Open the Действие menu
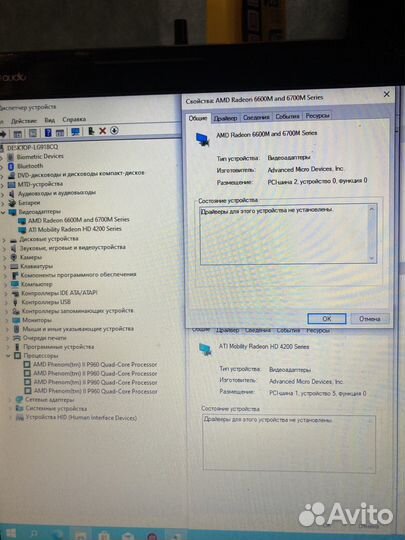This screenshot has width=405, height=540. [24, 121]
